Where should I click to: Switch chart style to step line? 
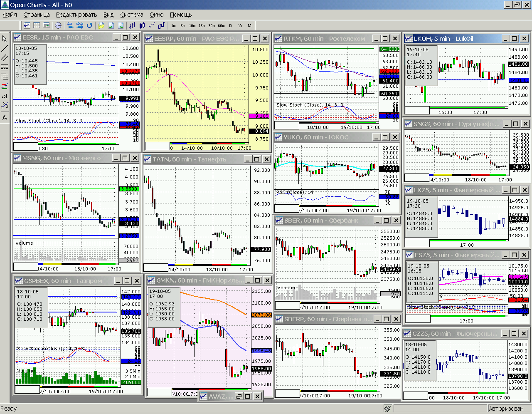[161, 25]
